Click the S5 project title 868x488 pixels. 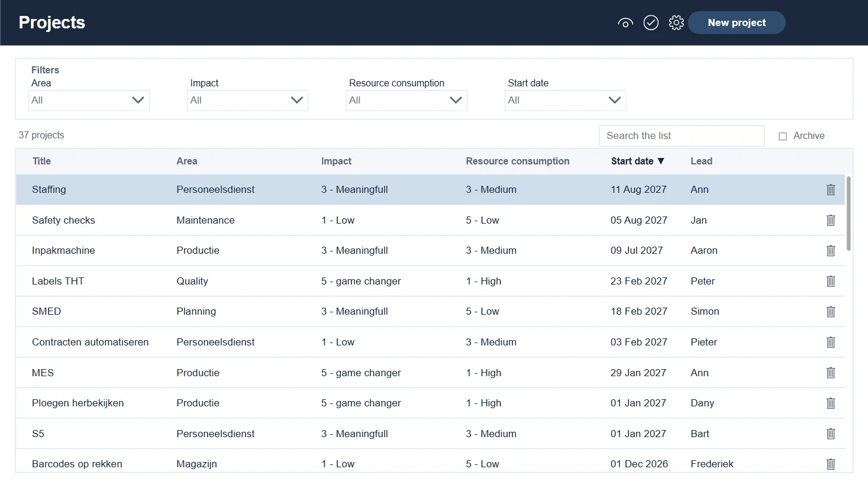(x=38, y=434)
